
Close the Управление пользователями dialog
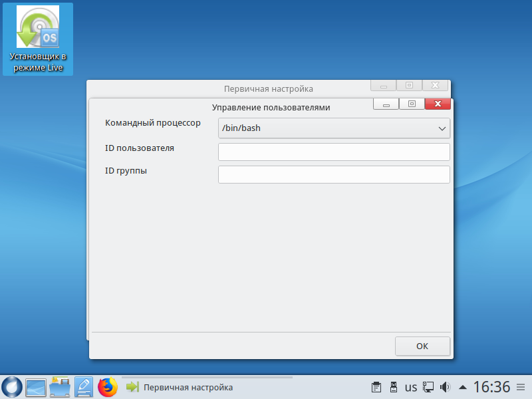click(438, 104)
